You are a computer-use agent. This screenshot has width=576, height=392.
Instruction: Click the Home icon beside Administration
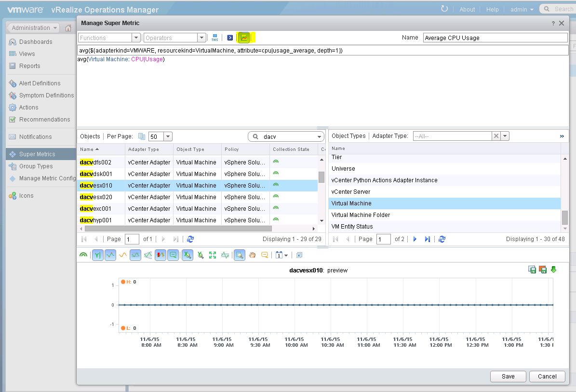tap(68, 28)
